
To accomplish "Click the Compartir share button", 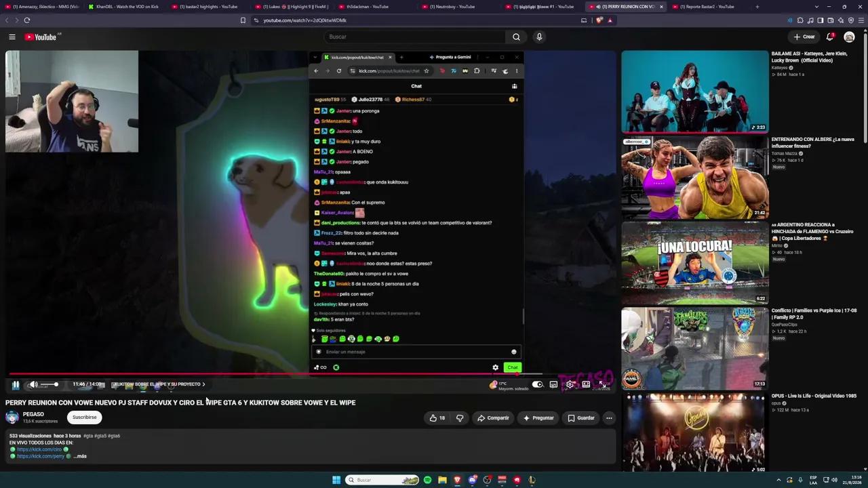I will pyautogui.click(x=493, y=418).
